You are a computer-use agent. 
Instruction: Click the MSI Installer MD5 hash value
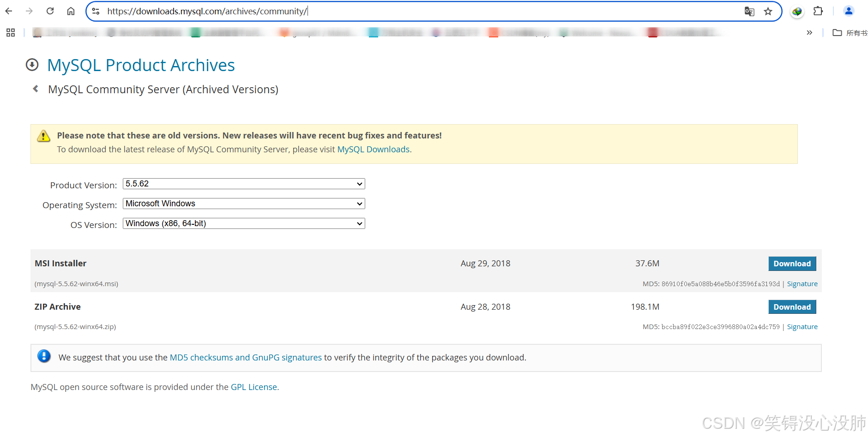tap(720, 284)
